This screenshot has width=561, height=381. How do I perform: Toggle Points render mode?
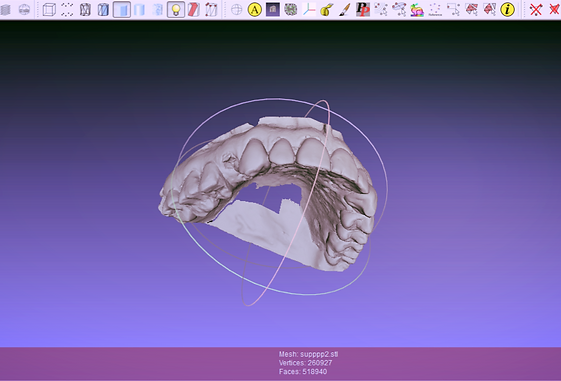pos(67,10)
